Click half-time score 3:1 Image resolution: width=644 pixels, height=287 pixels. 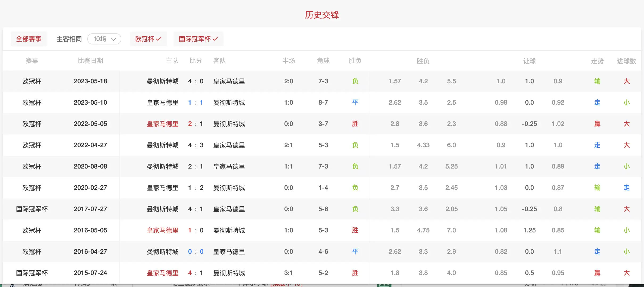pyautogui.click(x=289, y=273)
